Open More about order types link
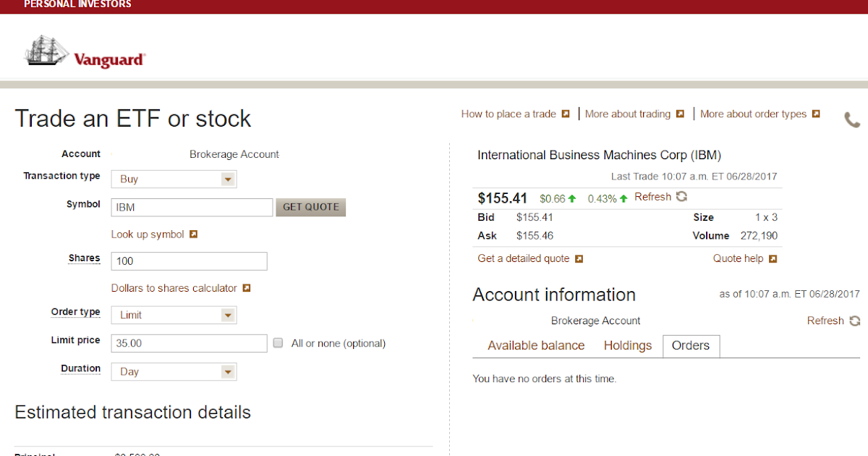The width and height of the screenshot is (868, 456). (753, 114)
